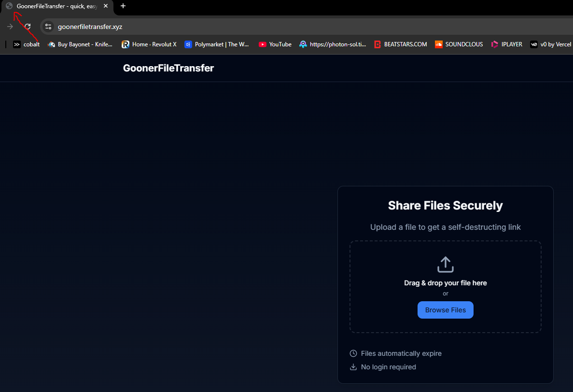Viewport: 573px width, 392px height.
Task: Open the v0 by Vercel bookmark
Action: pos(551,44)
